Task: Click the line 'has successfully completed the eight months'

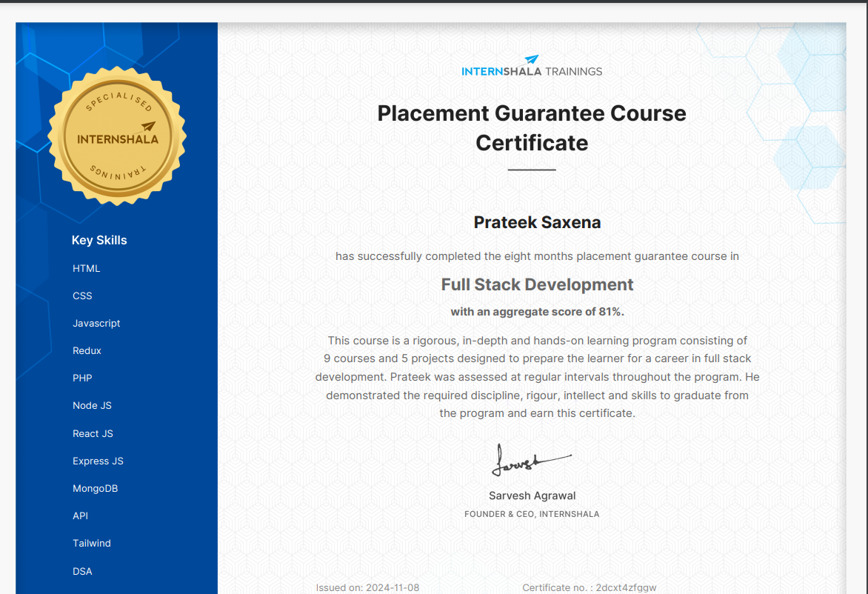Action: (537, 256)
